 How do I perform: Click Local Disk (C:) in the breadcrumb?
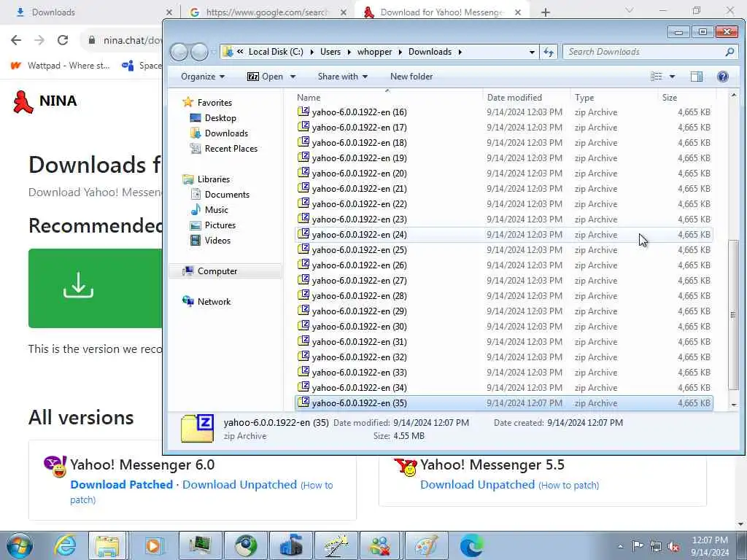pos(275,52)
